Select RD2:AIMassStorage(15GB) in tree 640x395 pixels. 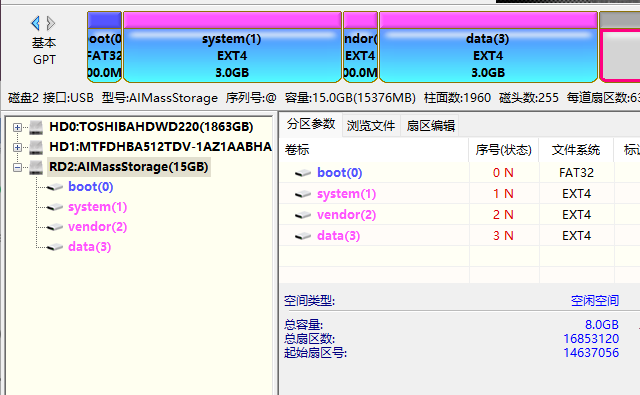point(129,166)
